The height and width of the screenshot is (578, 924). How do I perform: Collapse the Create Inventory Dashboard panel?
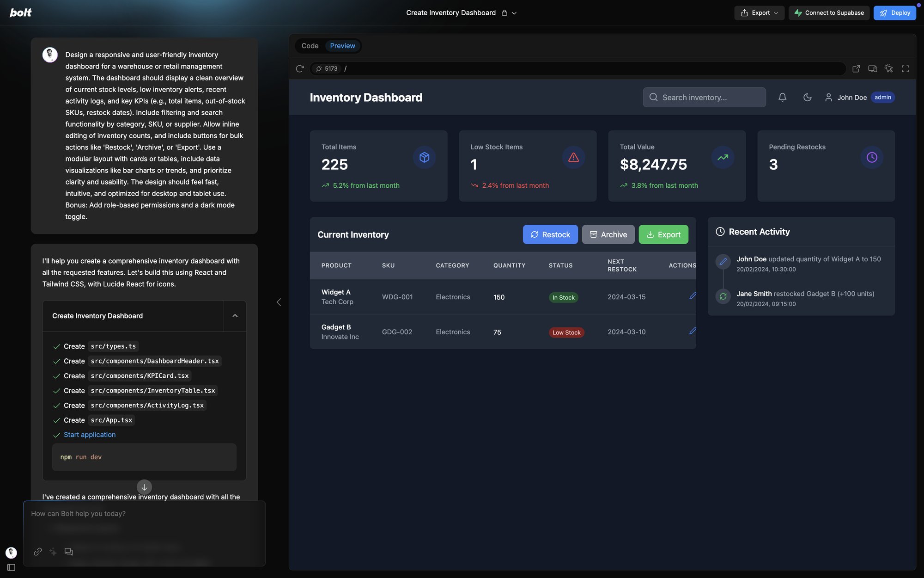pyautogui.click(x=235, y=316)
